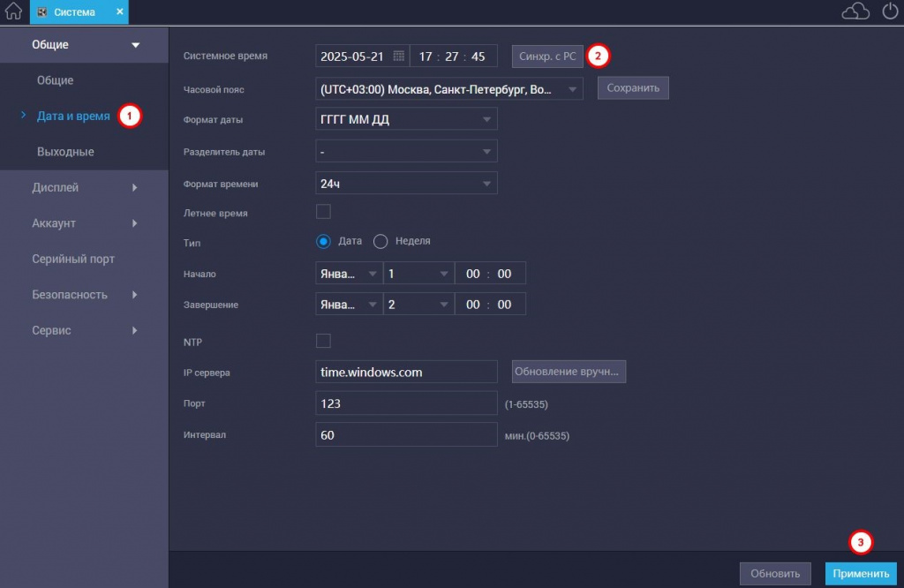Click the Применить button
This screenshot has height=588, width=904.
click(860, 573)
